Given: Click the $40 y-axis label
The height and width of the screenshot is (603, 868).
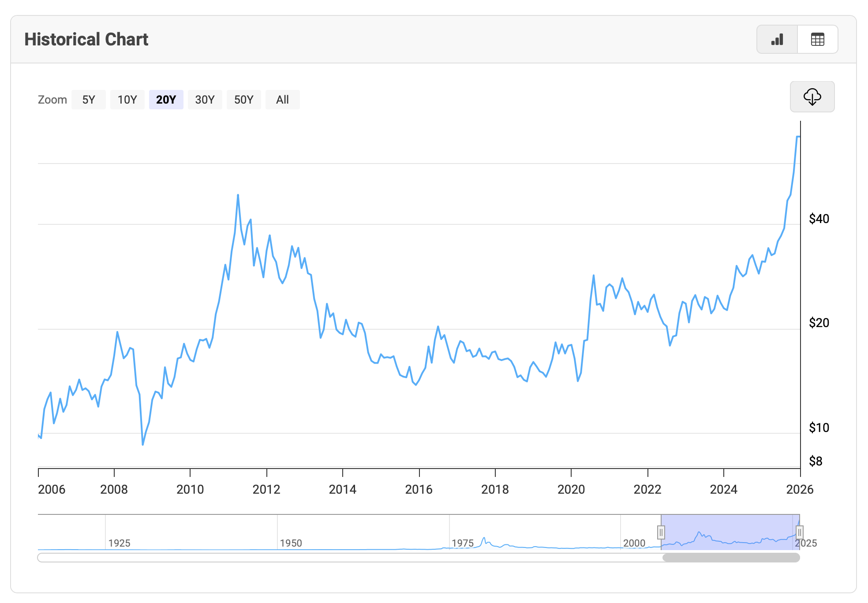Looking at the screenshot, I should click(819, 219).
